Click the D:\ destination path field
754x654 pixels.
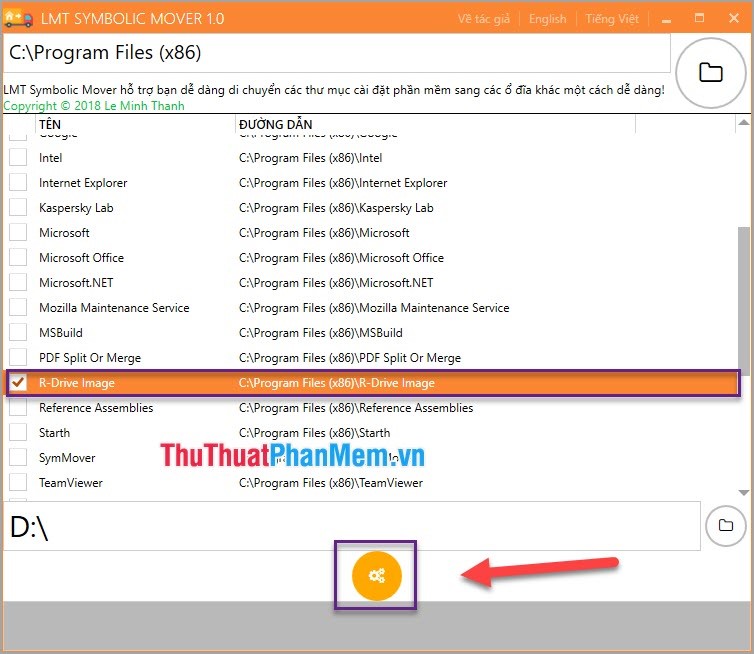352,526
